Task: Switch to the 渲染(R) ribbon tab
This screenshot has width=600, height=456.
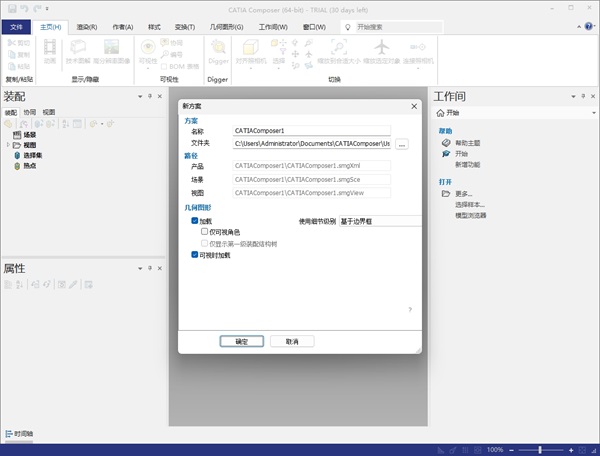Action: 87,27
